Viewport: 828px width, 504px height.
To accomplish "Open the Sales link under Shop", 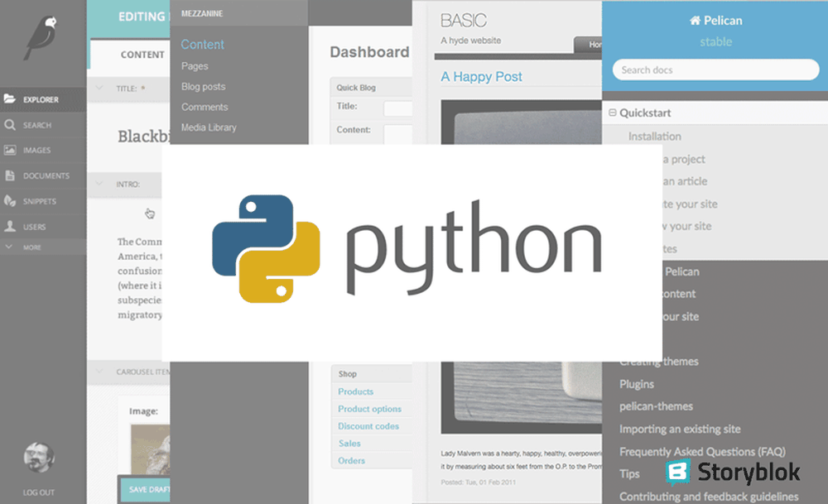I will pyautogui.click(x=349, y=444).
